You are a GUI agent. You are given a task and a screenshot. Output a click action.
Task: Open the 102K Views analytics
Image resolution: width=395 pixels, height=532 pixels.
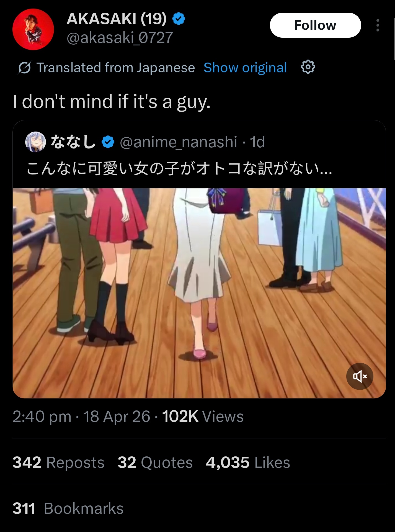[x=203, y=416]
